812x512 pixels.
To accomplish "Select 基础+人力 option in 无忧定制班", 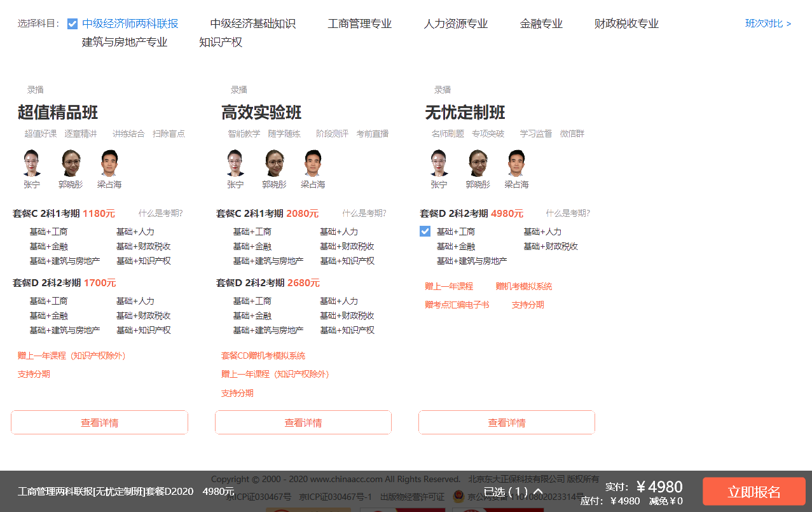I will tap(542, 232).
